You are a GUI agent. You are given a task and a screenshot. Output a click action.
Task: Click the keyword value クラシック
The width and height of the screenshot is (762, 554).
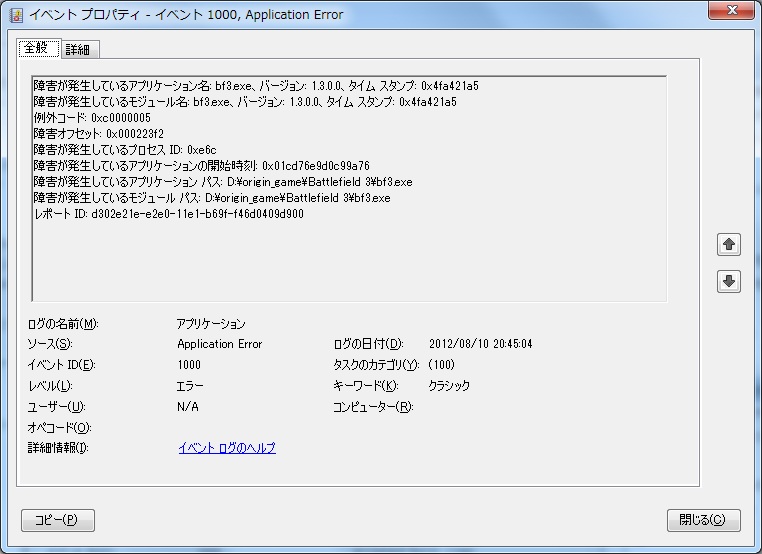tap(449, 386)
